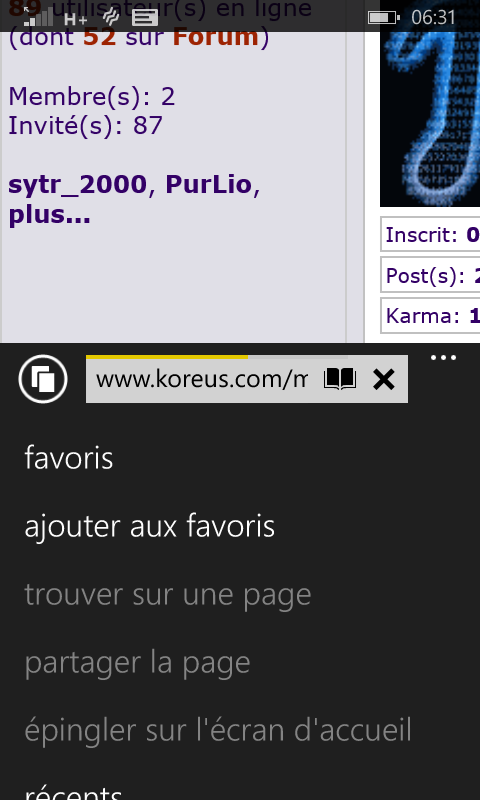480x800 pixels.
Task: Select ajouter aux favoris
Action: click(149, 527)
